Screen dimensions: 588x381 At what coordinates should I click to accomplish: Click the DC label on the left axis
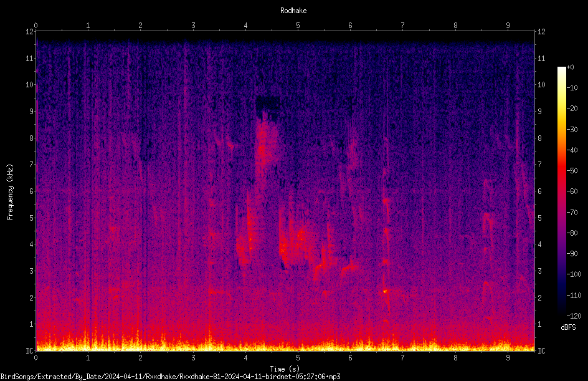point(29,350)
